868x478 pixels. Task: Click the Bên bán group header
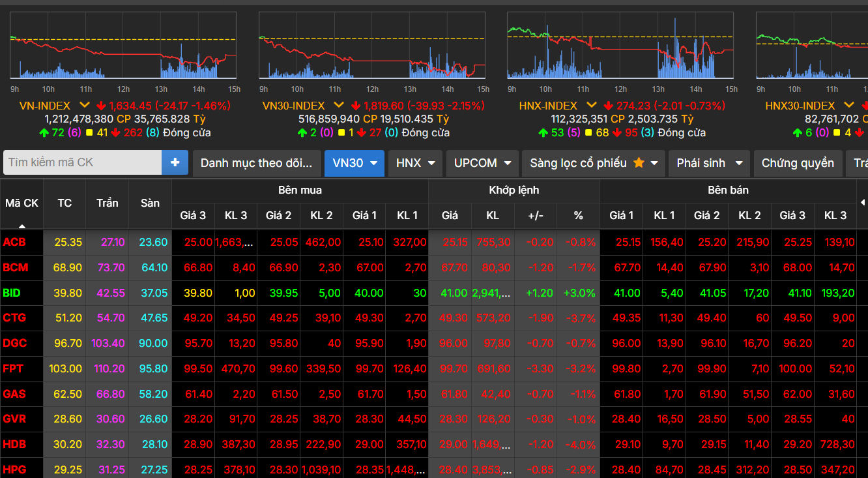728,190
